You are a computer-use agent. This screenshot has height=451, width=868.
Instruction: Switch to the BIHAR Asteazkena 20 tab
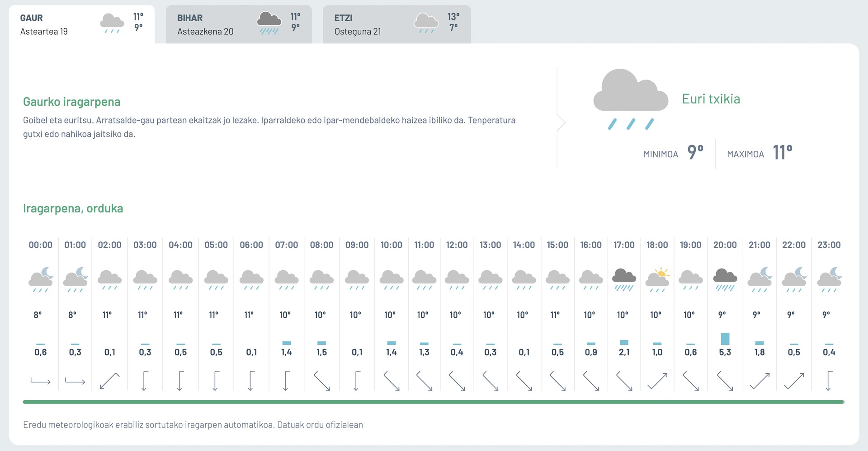coord(239,24)
